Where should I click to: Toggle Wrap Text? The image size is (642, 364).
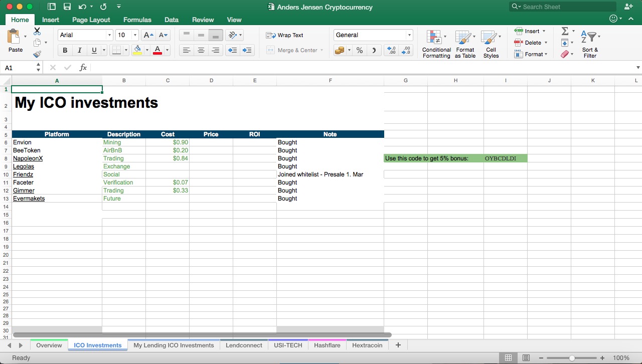coord(284,35)
